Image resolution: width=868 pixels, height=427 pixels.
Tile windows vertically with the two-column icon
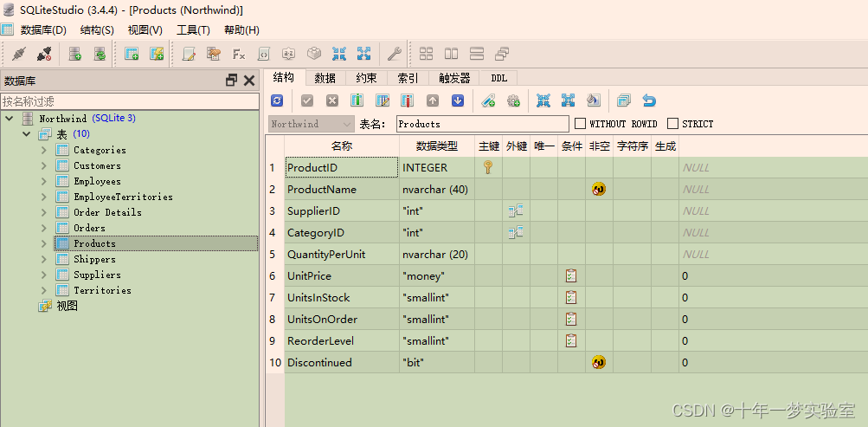pos(451,54)
